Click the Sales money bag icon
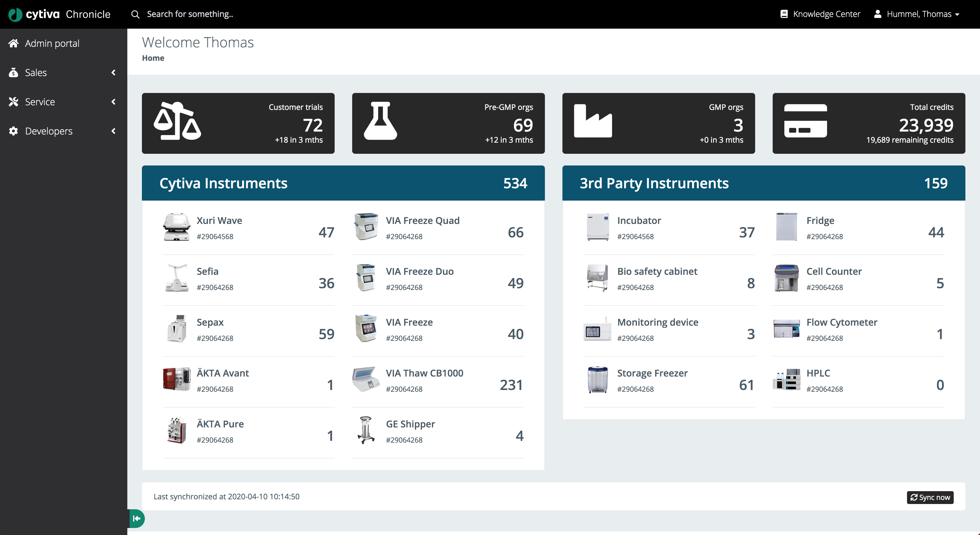 coord(14,72)
